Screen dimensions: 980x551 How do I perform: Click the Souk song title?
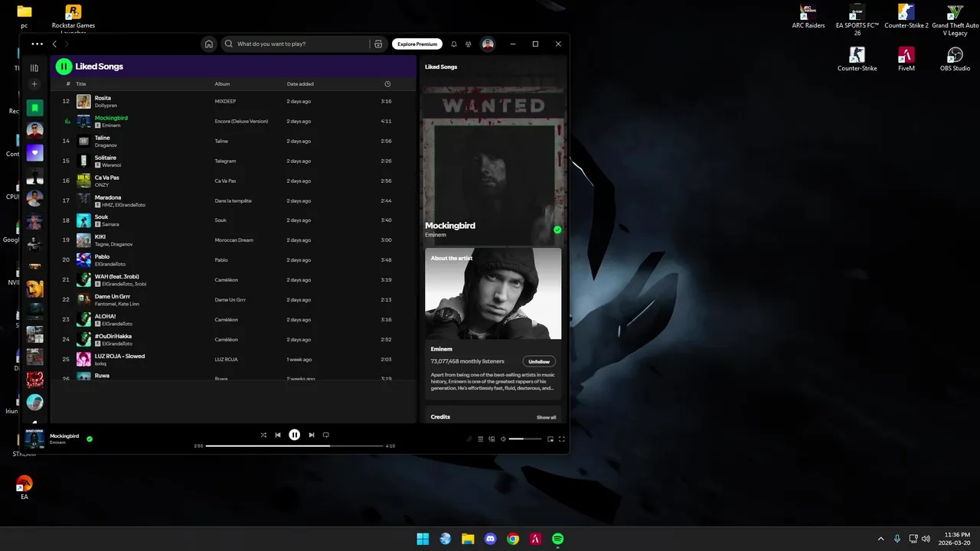(101, 217)
